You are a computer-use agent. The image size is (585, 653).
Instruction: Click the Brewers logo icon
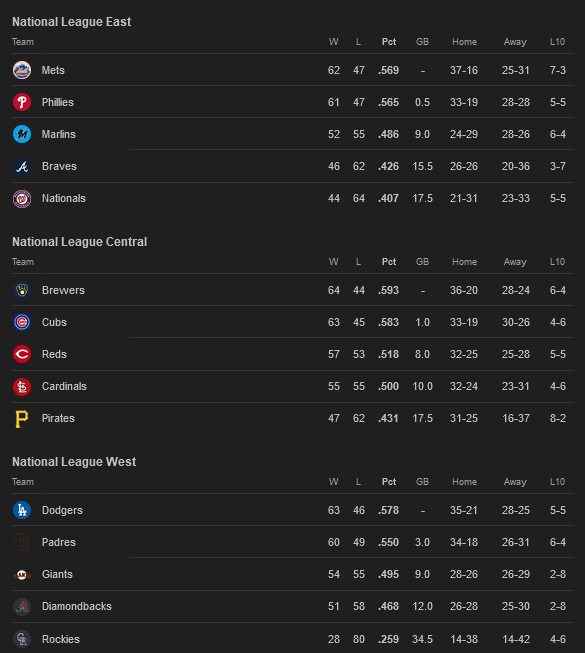[22, 290]
